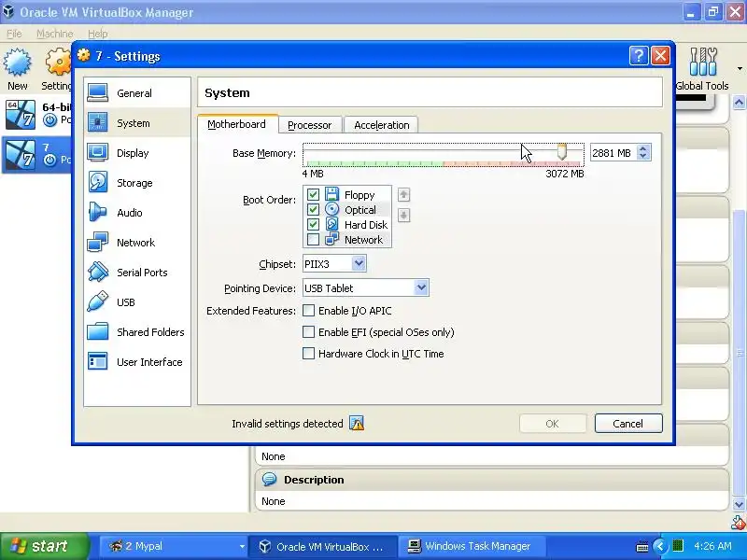
Task: Open the File menu
Action: pos(14,34)
